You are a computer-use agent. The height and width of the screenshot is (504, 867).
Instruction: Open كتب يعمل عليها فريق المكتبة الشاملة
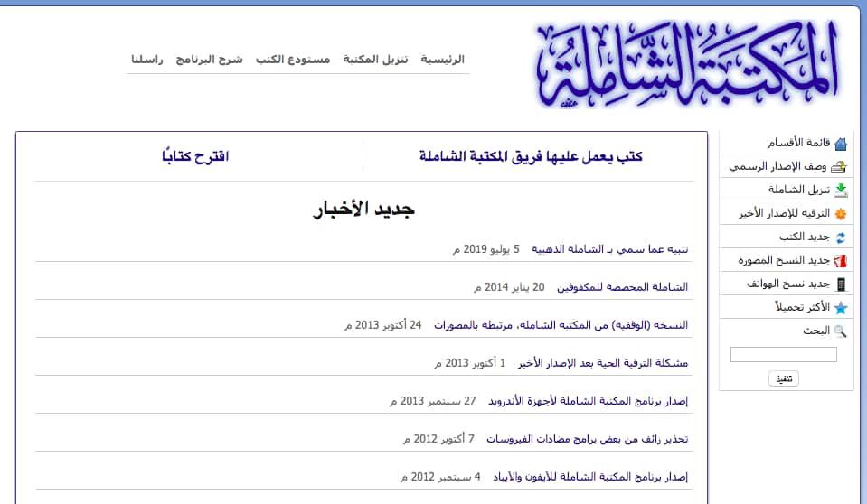coord(531,156)
